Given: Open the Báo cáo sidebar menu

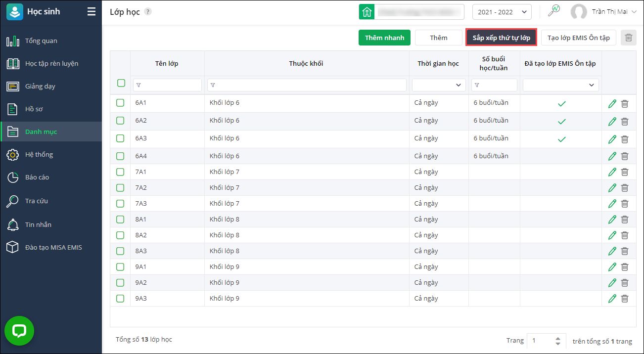Looking at the screenshot, I should 37,177.
